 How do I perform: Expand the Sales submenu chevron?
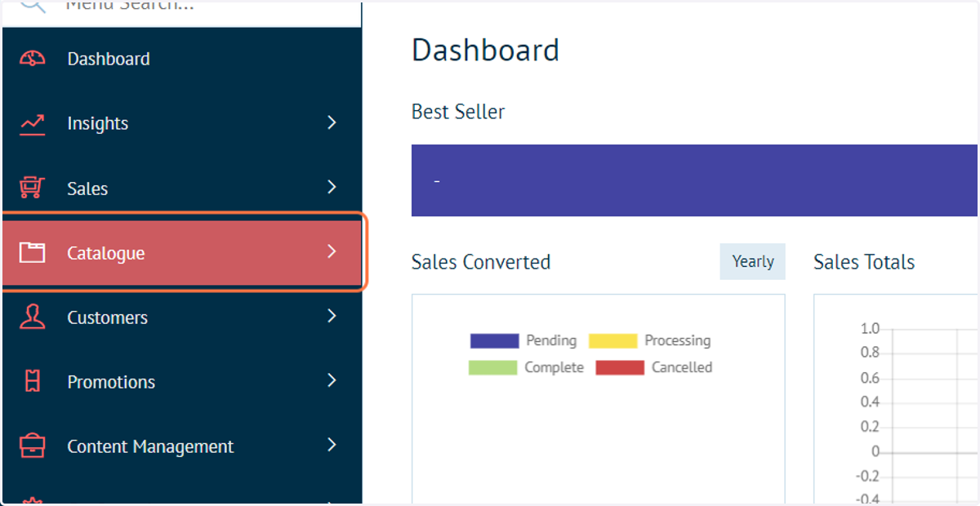(x=332, y=187)
